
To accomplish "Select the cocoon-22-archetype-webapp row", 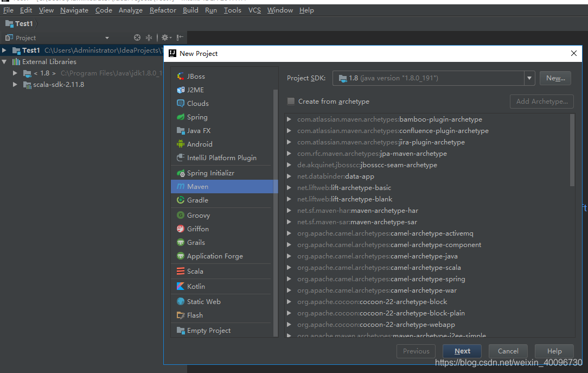I will coord(427,325).
